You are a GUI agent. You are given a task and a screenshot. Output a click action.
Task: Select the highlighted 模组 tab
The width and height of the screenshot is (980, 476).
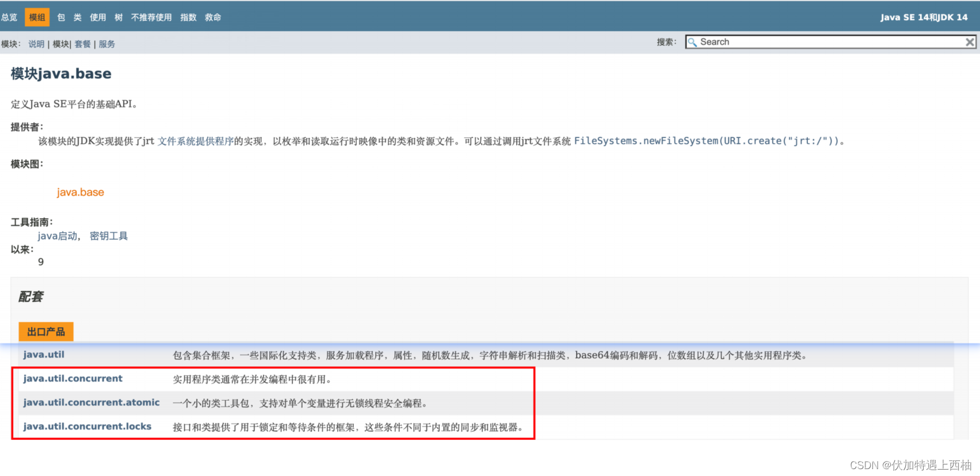[37, 17]
